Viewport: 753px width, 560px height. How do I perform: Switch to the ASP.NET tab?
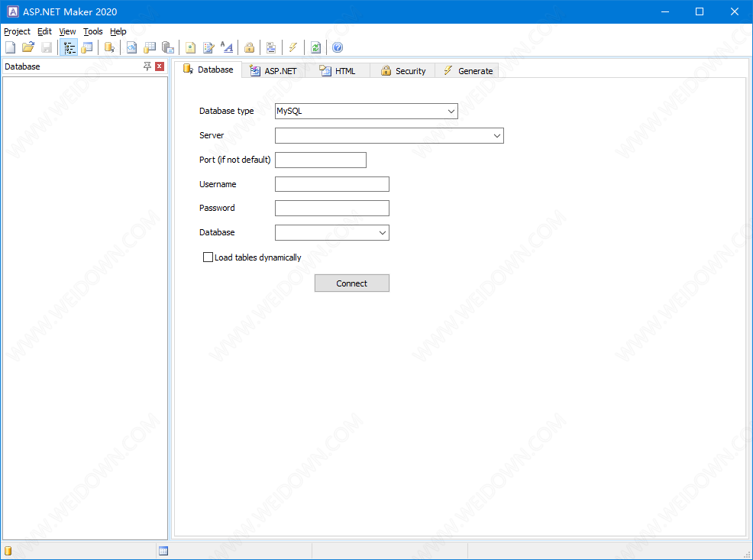pyautogui.click(x=273, y=70)
